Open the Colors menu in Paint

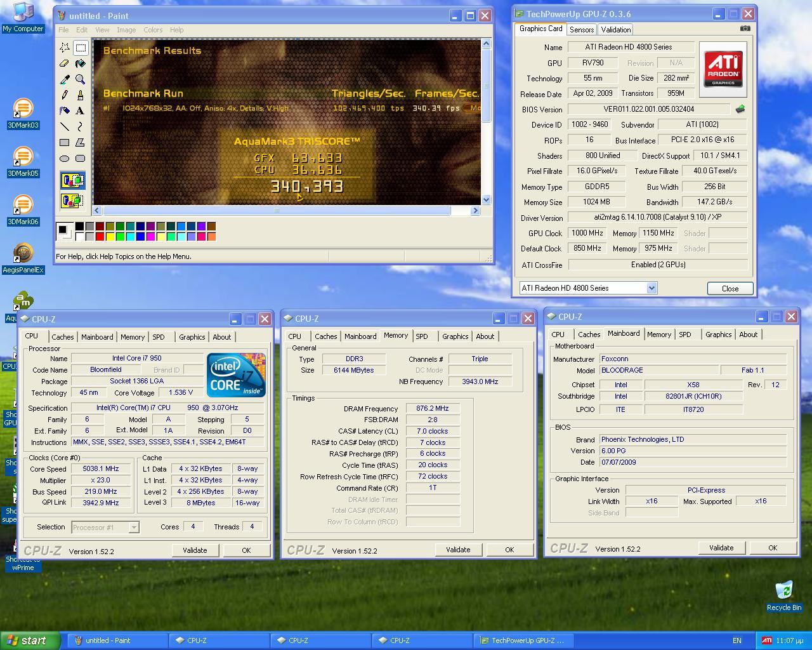[153, 30]
